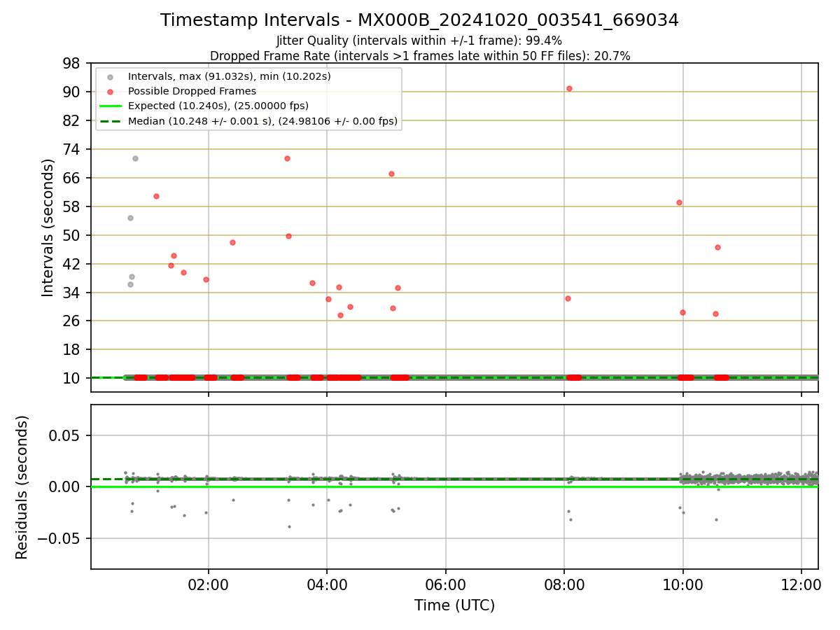The width and height of the screenshot is (840, 630).
Task: Click y-axis tick label '98'
Action: pyautogui.click(x=72, y=64)
